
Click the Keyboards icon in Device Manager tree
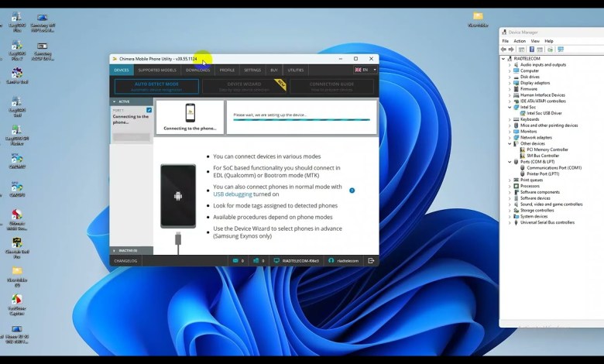516,119
